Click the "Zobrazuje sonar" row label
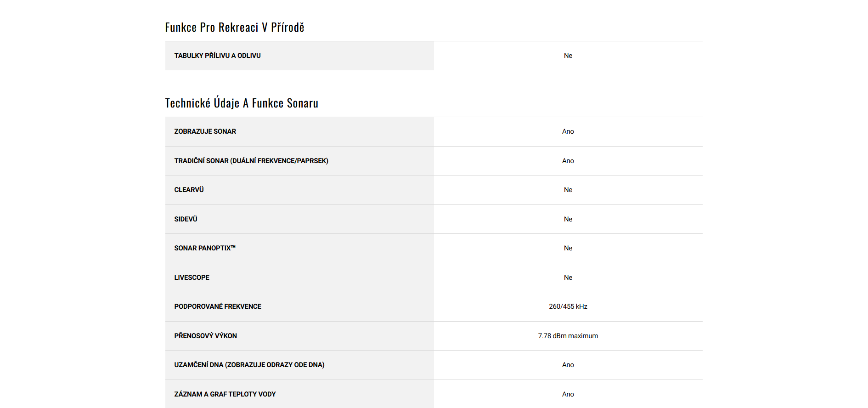The width and height of the screenshot is (868, 408). pyautogui.click(x=205, y=131)
